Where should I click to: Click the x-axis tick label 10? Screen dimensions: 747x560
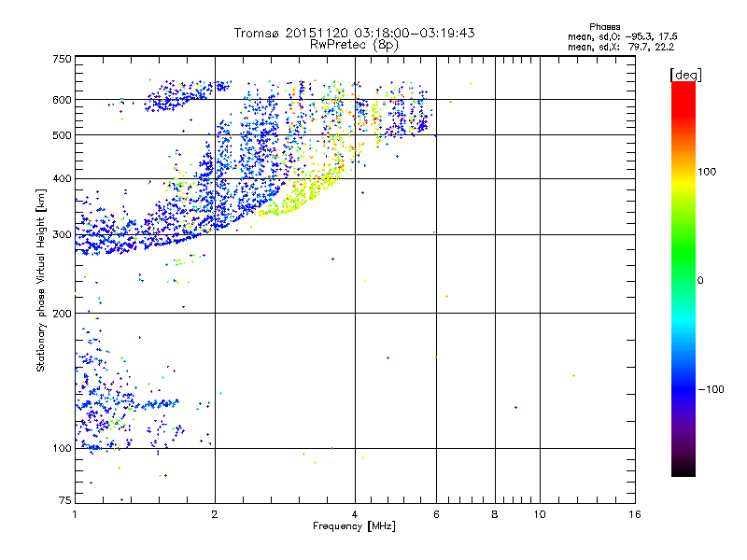click(540, 514)
